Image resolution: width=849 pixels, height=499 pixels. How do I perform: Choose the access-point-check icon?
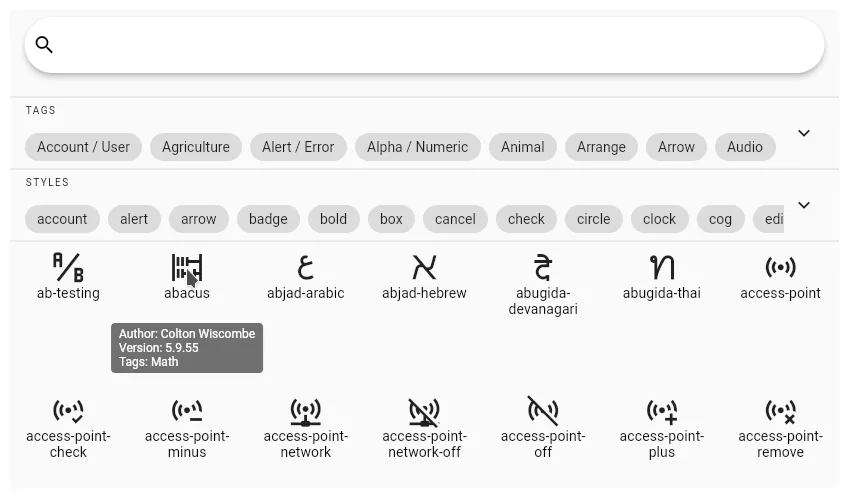click(x=68, y=411)
